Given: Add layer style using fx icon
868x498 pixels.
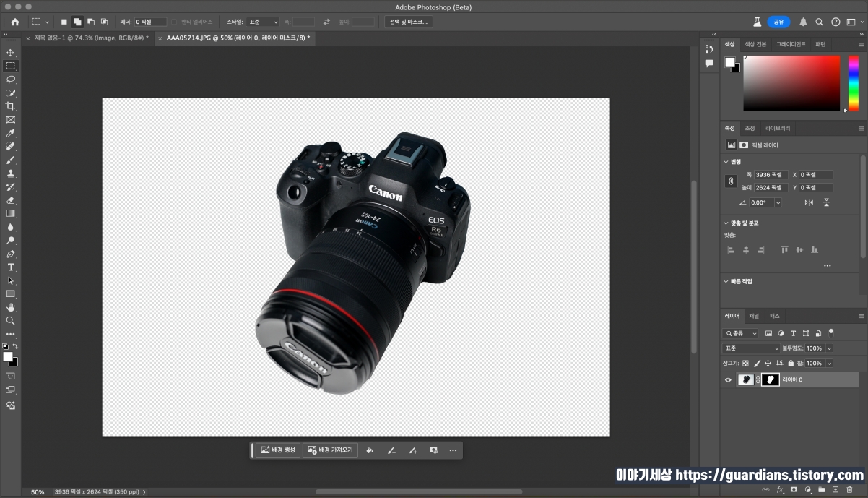Looking at the screenshot, I should point(780,489).
